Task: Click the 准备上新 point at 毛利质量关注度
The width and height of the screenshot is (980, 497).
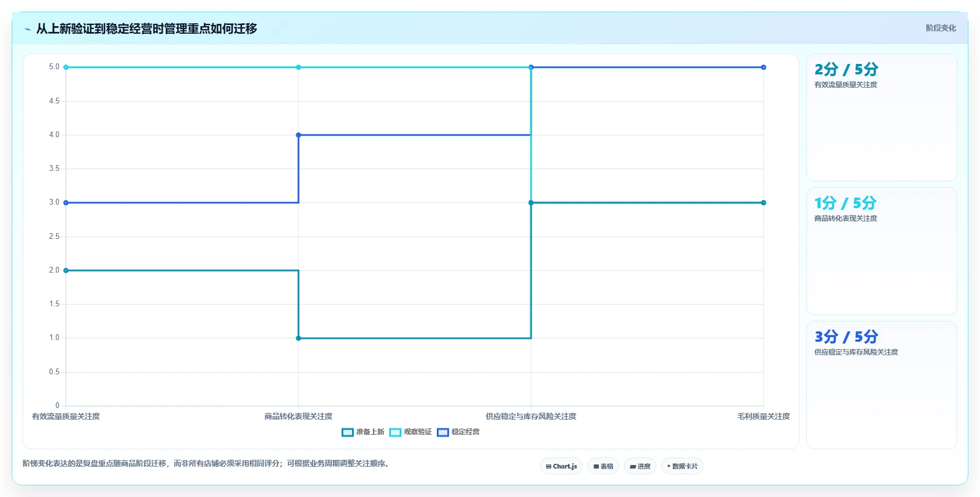Action: click(x=763, y=203)
